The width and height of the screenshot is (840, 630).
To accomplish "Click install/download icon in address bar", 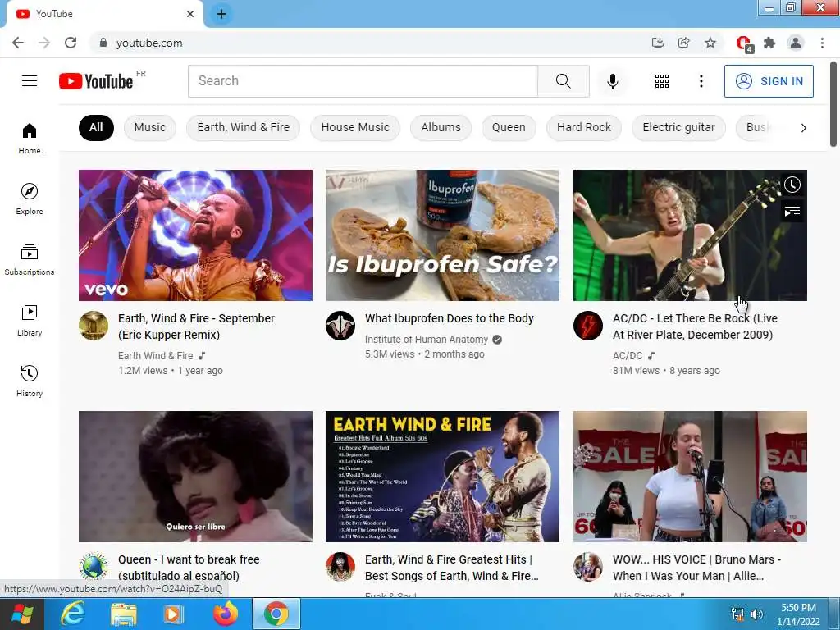I will (x=658, y=43).
